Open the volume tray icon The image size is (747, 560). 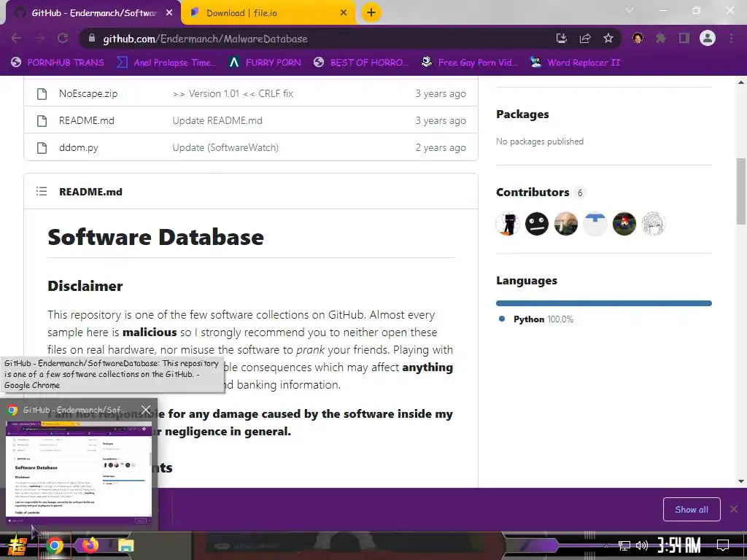642,545
